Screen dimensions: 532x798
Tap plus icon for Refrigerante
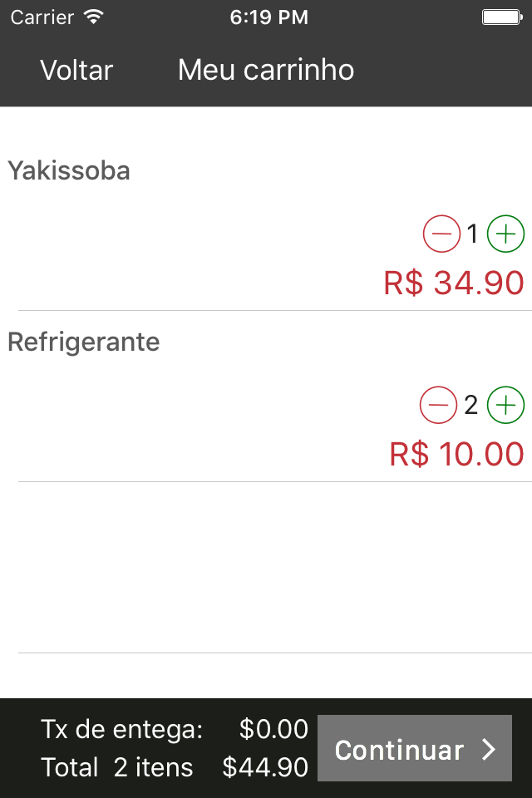505,406
